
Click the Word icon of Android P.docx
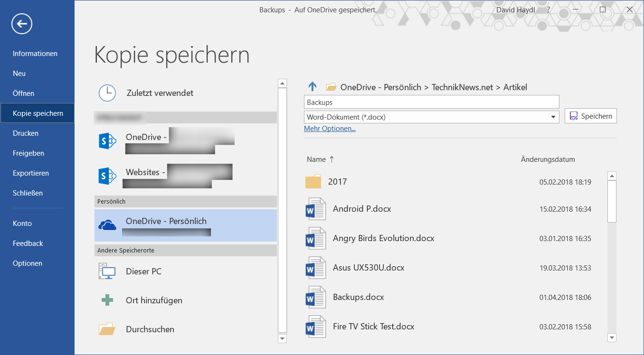tap(316, 209)
